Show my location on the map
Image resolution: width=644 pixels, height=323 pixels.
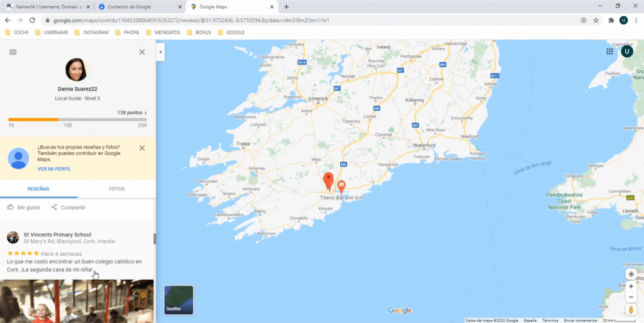tap(631, 274)
